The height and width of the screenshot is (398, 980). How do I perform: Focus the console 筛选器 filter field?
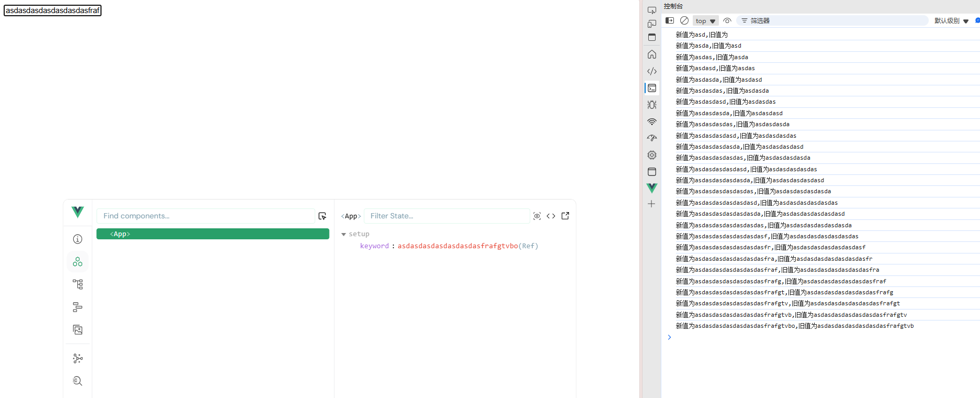(832, 20)
